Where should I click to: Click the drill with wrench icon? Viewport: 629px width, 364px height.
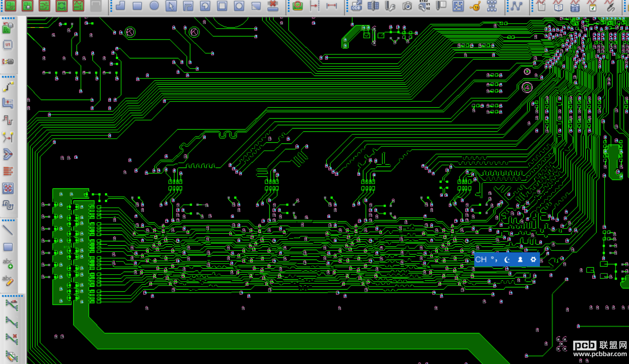(390, 6)
